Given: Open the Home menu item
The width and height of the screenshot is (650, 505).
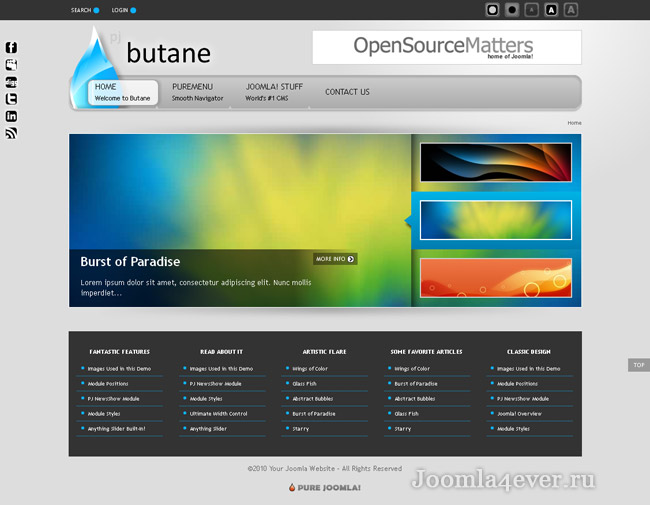Looking at the screenshot, I should (123, 92).
